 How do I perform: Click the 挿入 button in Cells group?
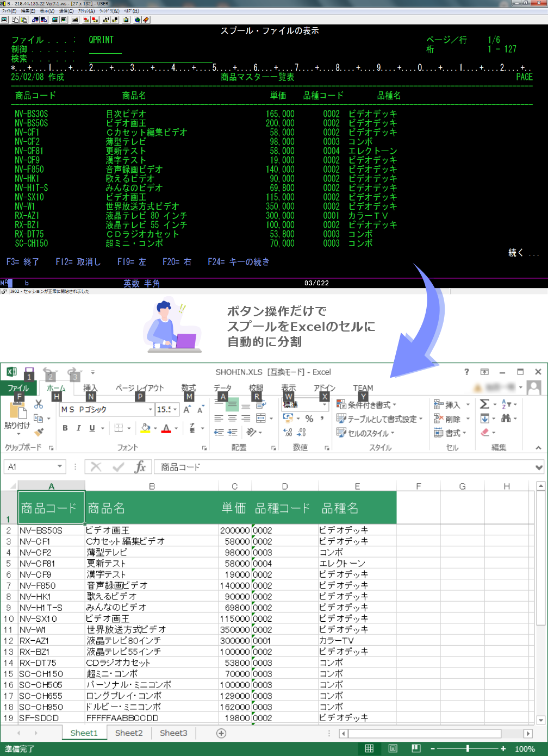[452, 404]
